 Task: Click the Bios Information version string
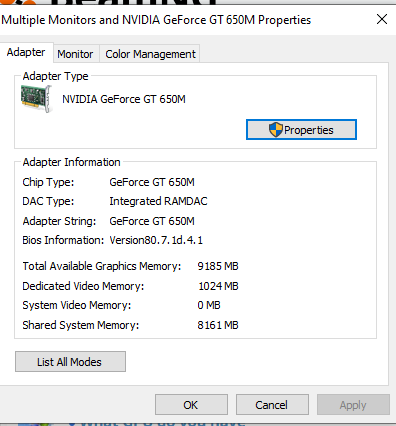(156, 240)
